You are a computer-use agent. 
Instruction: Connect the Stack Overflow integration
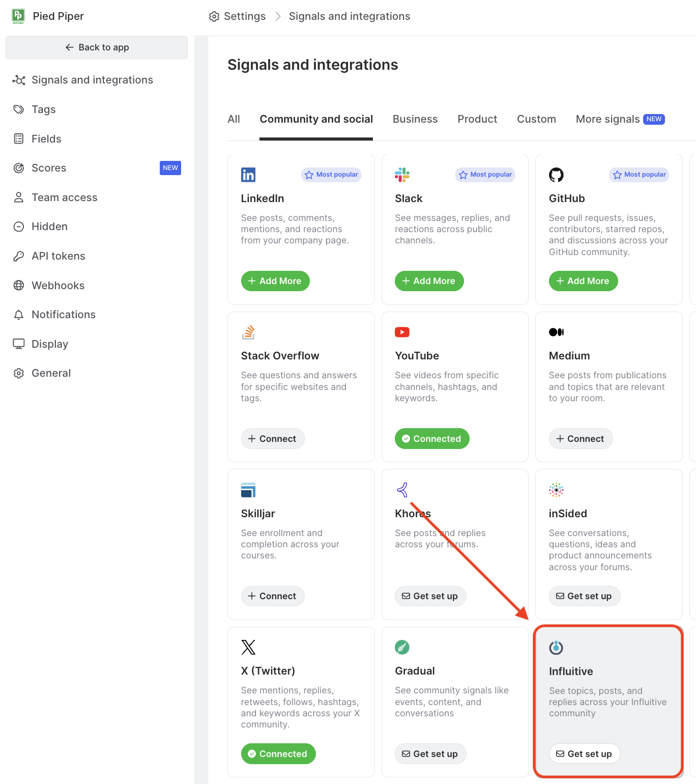[273, 438]
